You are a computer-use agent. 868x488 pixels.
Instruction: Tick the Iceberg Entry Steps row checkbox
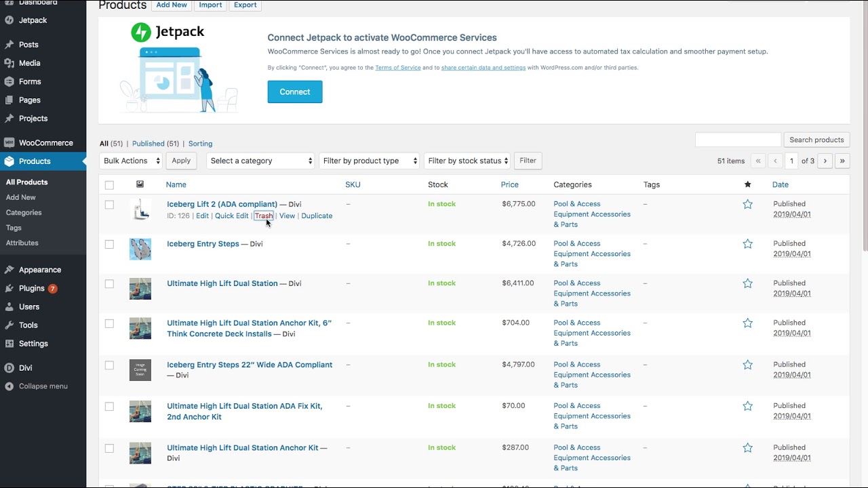[x=109, y=244]
